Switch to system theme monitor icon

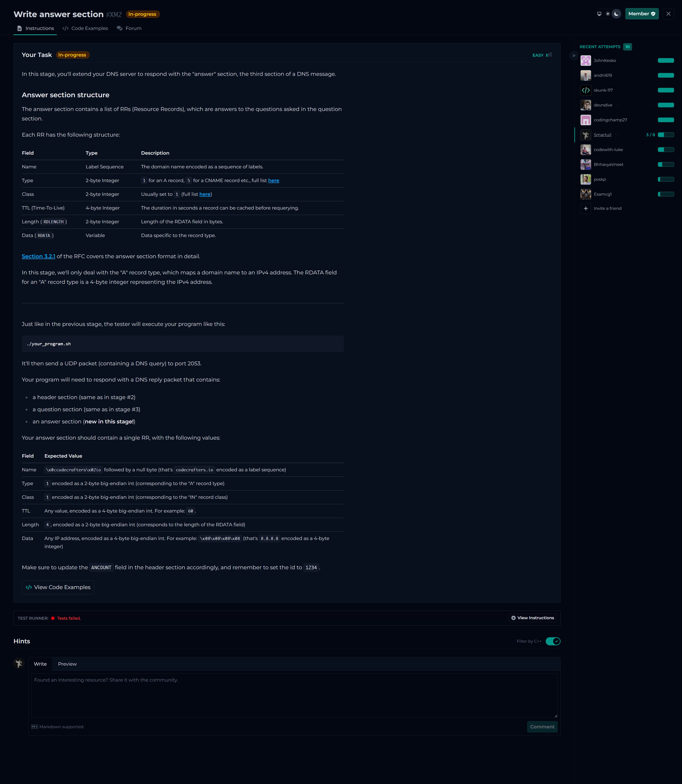coord(599,14)
